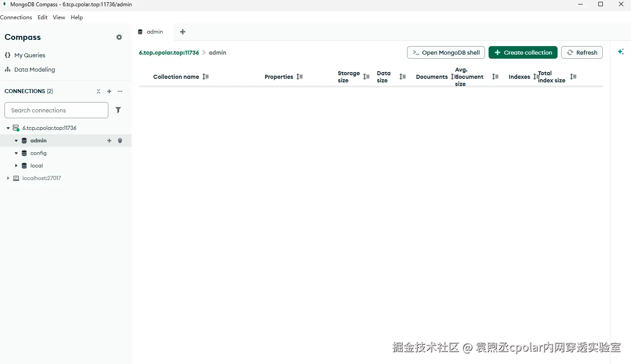Focus the Search connections field

(56, 110)
